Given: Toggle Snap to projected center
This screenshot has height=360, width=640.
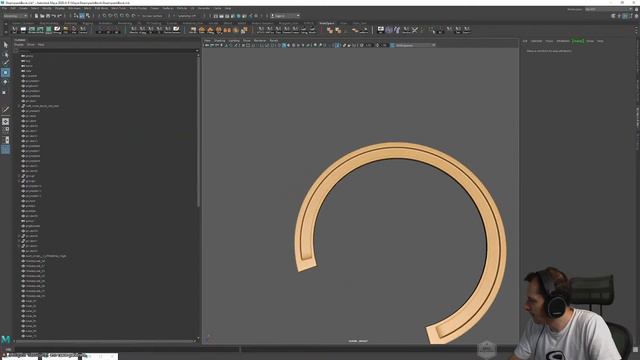Looking at the screenshot, I should (x=122, y=16).
